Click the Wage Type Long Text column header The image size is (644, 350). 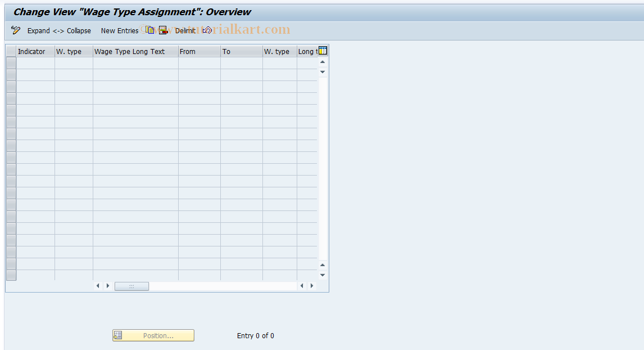tap(135, 51)
